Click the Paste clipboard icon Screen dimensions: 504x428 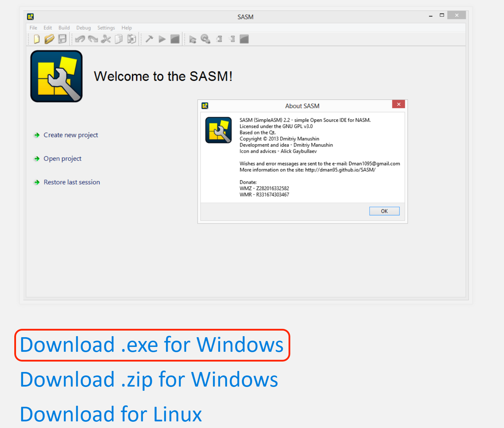[132, 39]
